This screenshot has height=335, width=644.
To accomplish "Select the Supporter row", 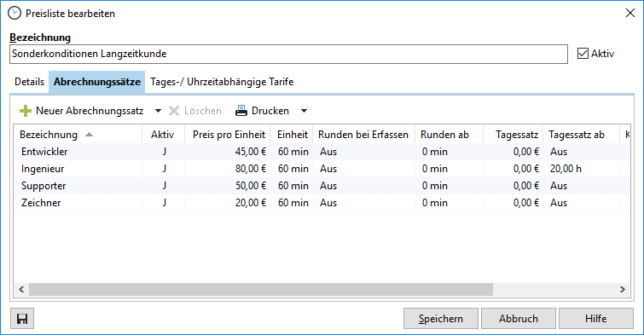I will tap(322, 186).
